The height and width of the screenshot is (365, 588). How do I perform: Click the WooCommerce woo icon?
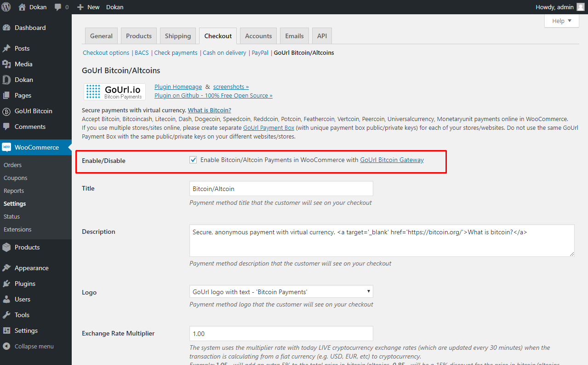point(6,147)
